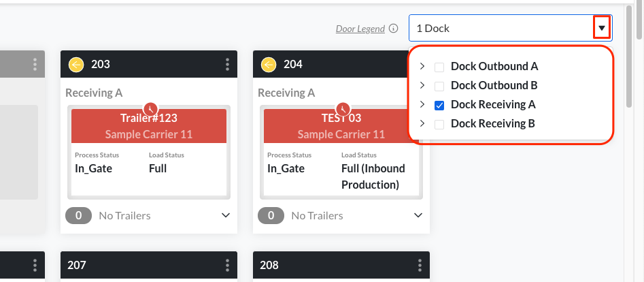
Task: Expand the Dock Outbound A tree node
Action: (422, 67)
